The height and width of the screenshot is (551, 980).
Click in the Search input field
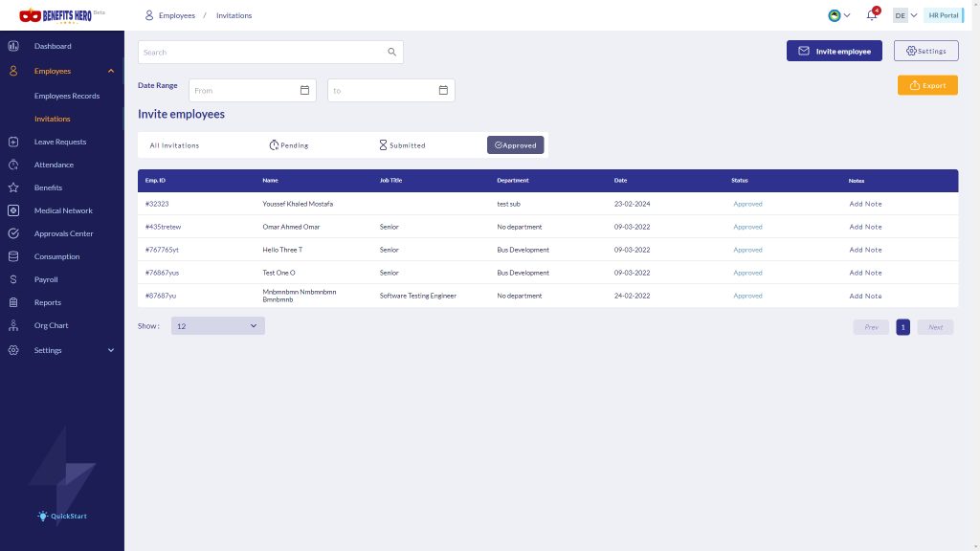(271, 52)
